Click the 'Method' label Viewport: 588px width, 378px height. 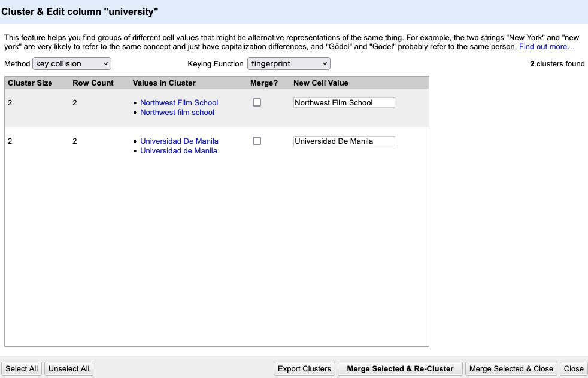17,63
